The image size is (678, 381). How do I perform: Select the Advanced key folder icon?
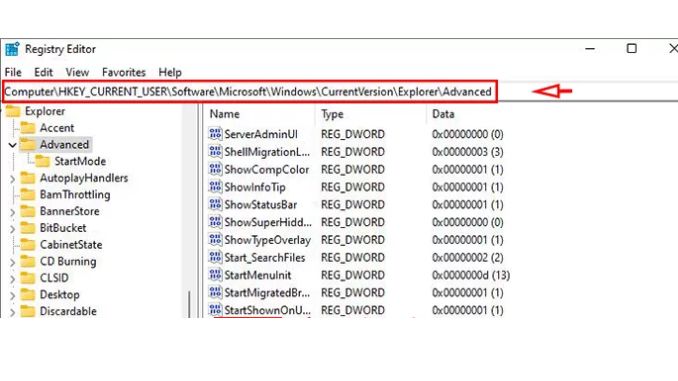click(28, 144)
